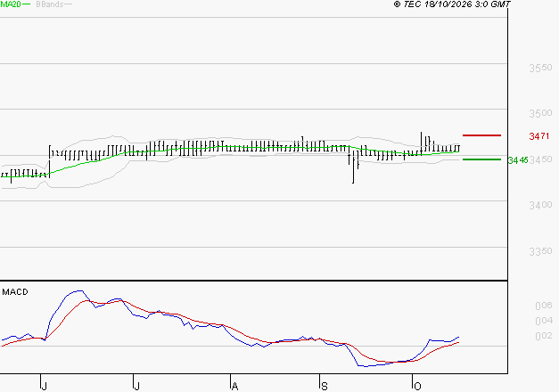The height and width of the screenshot is (392, 559).
Task: Click the 3400 price axis label
Action: point(540,205)
